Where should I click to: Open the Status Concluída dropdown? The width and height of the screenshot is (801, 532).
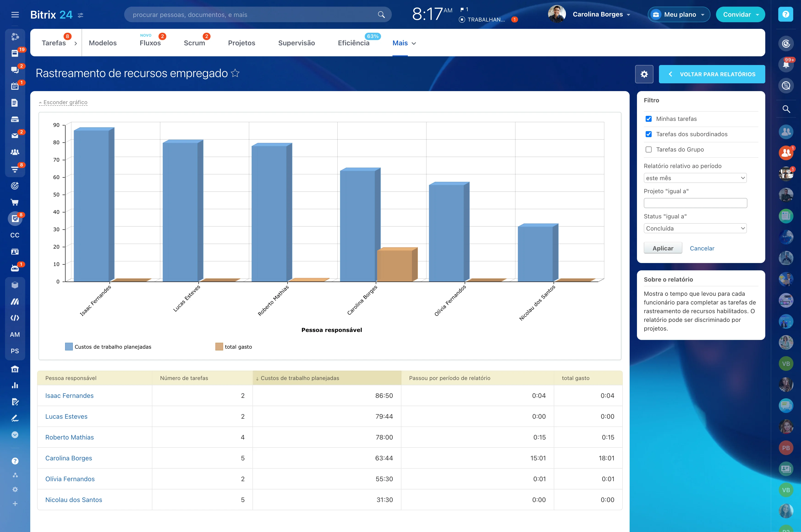[x=695, y=228]
